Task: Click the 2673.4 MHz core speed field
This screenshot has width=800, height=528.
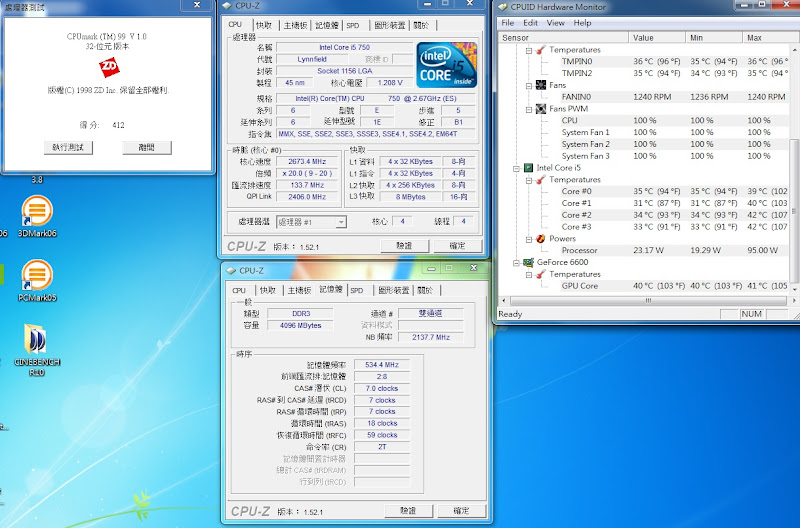Action: (307, 161)
